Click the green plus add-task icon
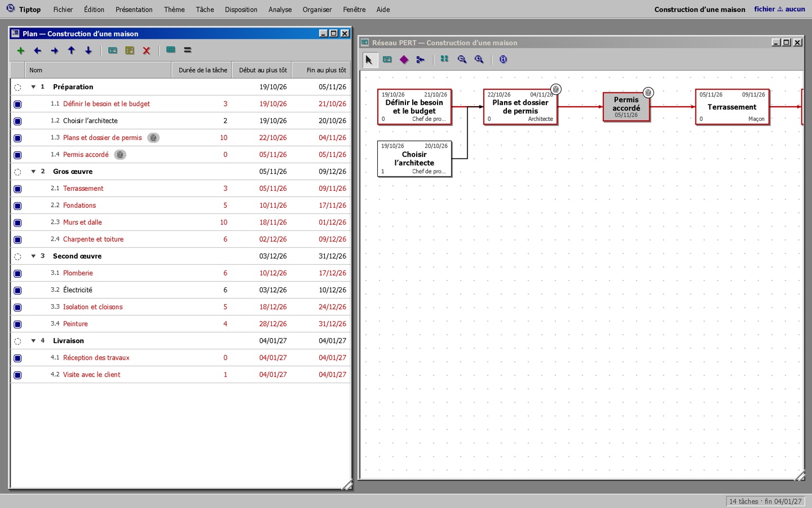Viewport: 812px width, 508px height. click(21, 51)
